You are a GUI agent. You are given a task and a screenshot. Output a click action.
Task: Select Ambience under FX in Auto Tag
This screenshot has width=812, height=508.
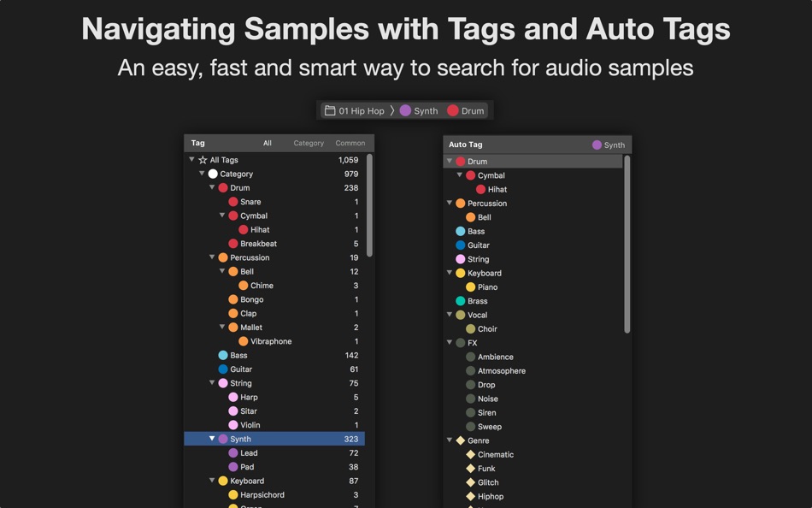pos(533,357)
